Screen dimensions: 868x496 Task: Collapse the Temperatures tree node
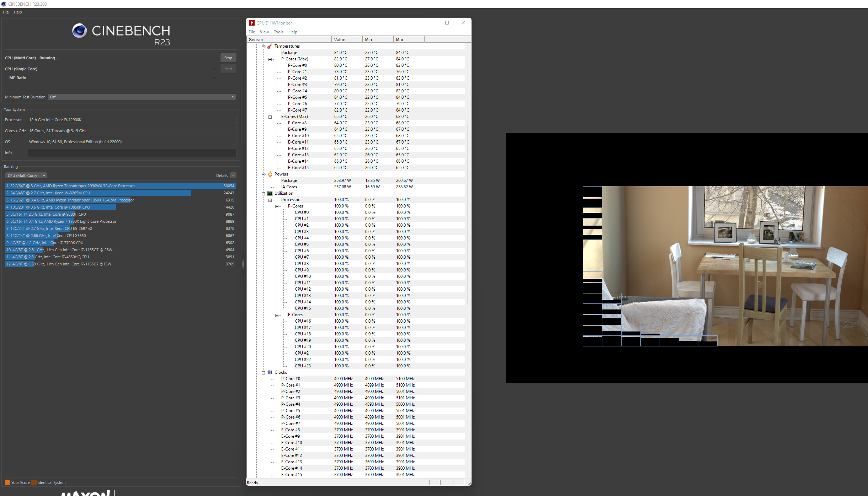(263, 47)
